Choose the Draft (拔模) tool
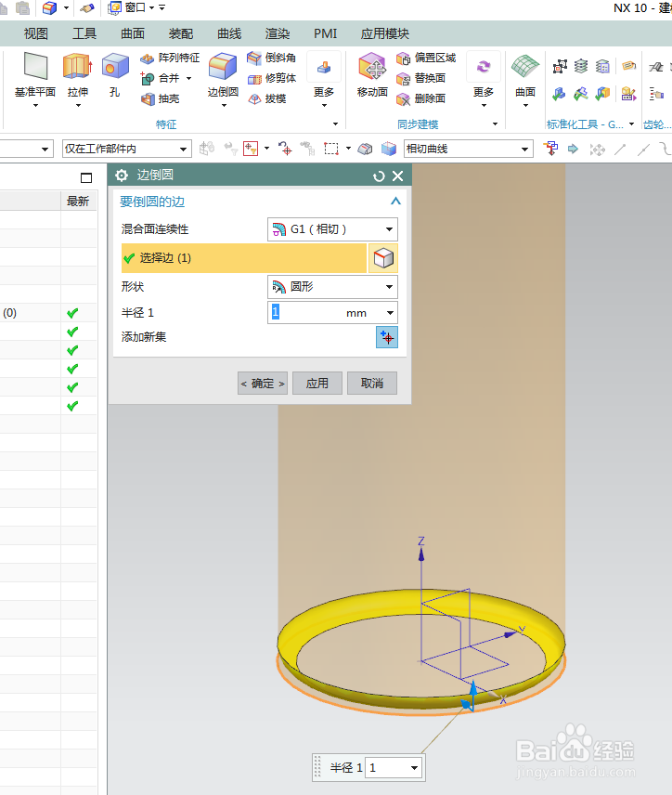Image resolution: width=672 pixels, height=795 pixels. 267,98
